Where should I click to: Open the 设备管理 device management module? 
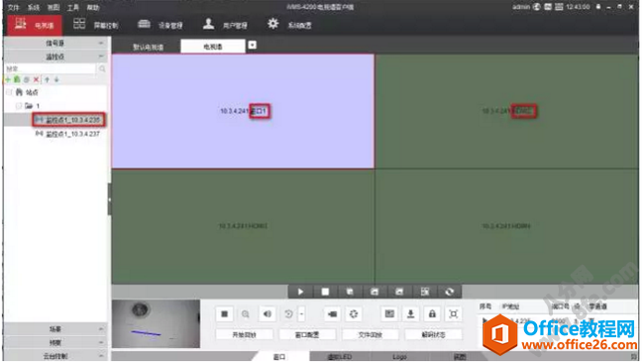point(160,24)
